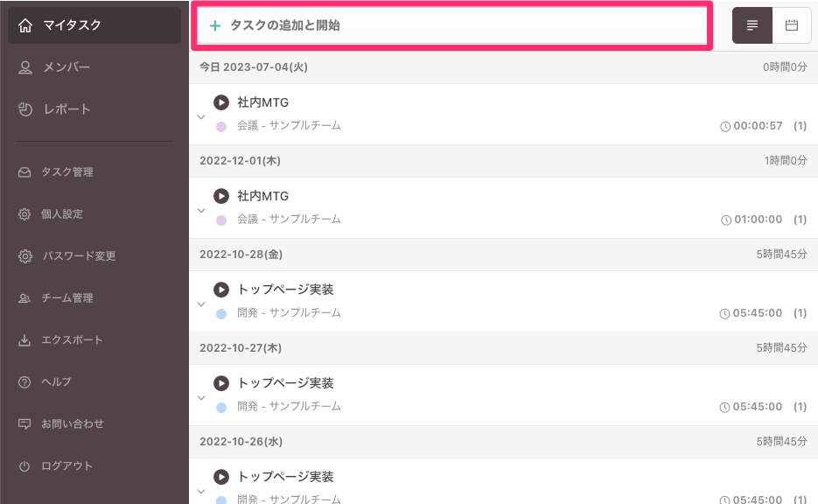Switch to calendar view toggle
Image resolution: width=818 pixels, height=504 pixels.
(792, 25)
